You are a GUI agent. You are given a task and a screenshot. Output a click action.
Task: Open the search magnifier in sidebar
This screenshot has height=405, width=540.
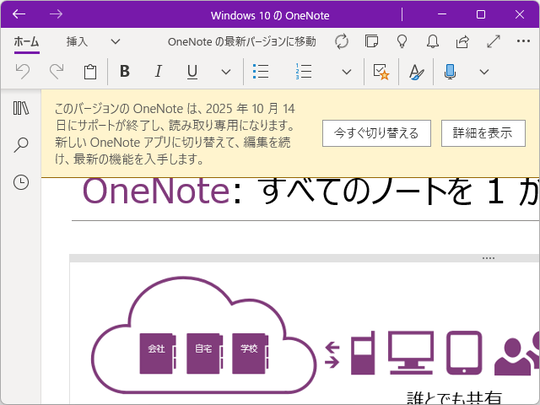21,145
